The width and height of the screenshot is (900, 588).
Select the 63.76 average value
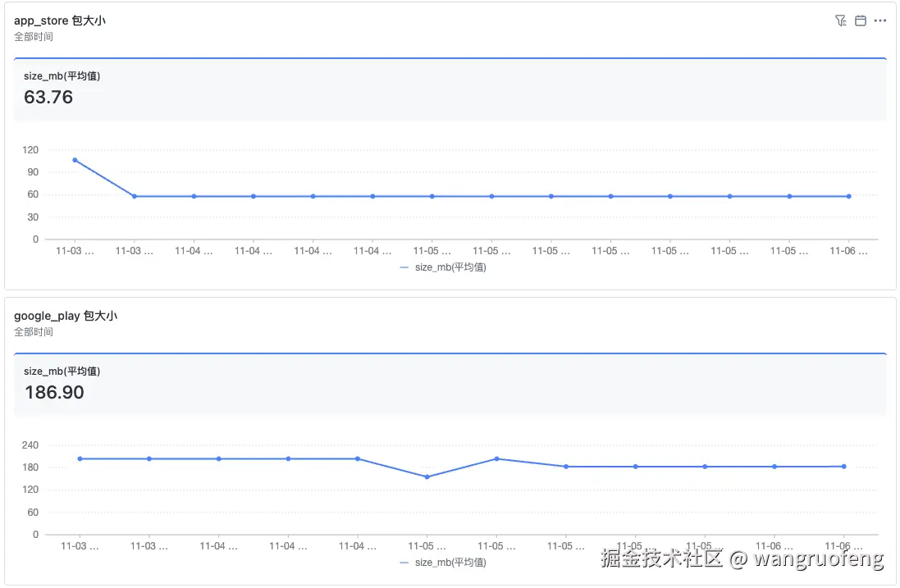tap(48, 98)
